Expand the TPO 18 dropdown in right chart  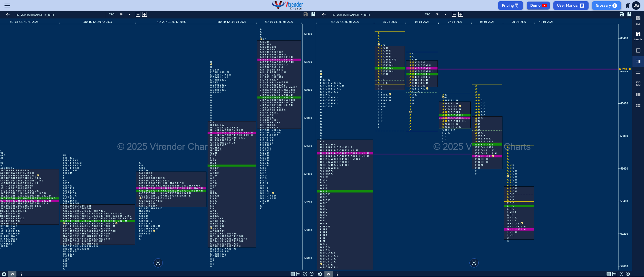point(445,14)
